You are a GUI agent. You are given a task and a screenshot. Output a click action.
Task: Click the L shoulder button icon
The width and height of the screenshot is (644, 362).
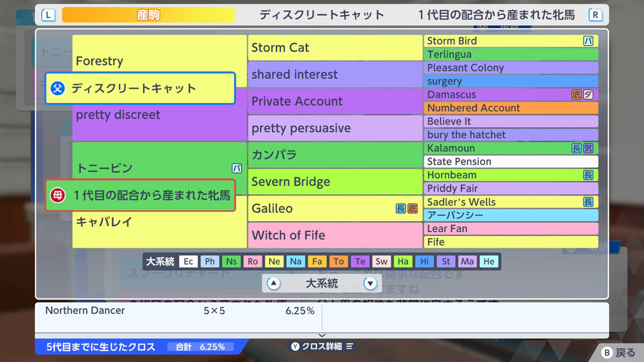click(48, 15)
